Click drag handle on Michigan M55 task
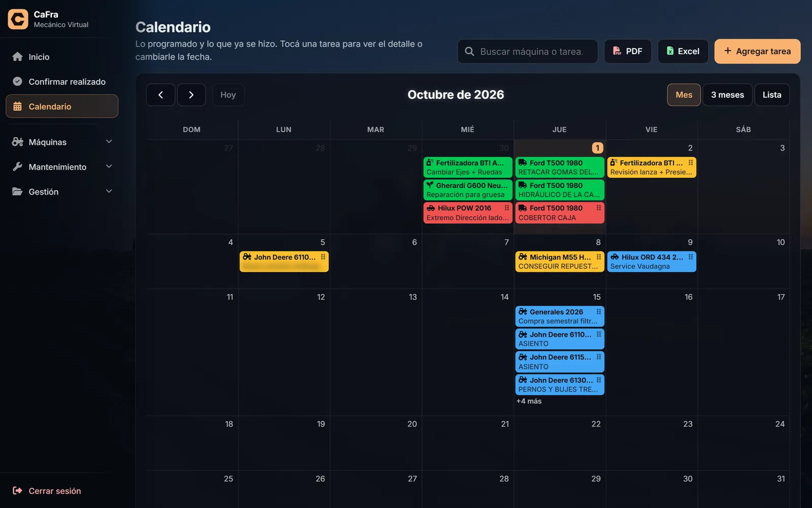Screen dimensions: 812x508 tap(599, 257)
